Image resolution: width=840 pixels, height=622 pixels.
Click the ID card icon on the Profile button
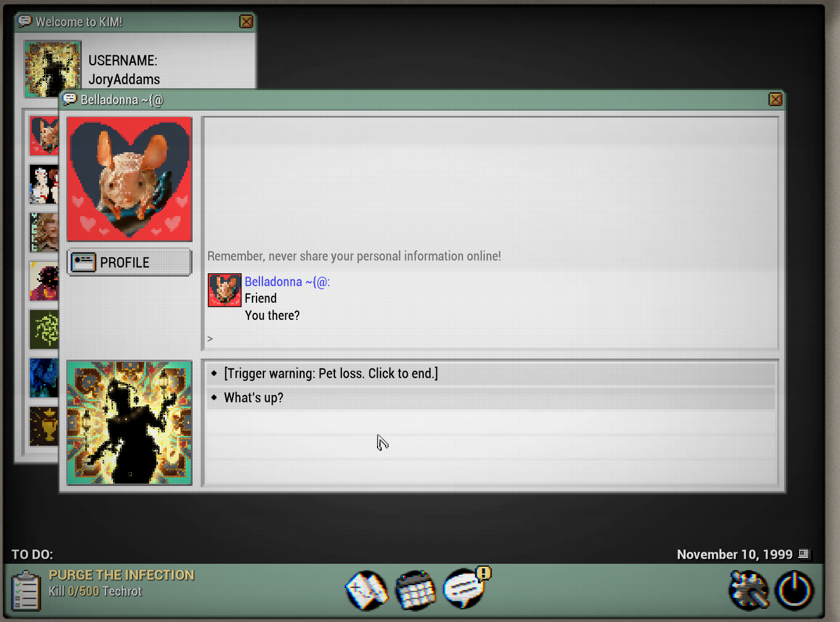pos(84,262)
